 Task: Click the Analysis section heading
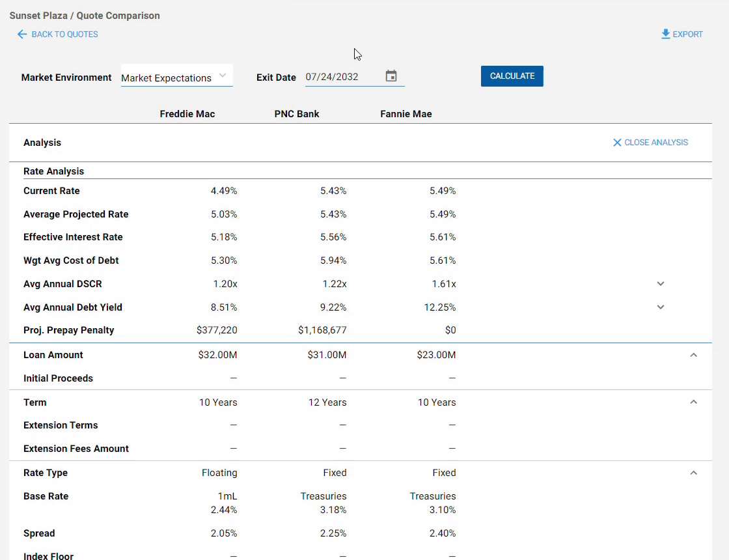click(42, 143)
